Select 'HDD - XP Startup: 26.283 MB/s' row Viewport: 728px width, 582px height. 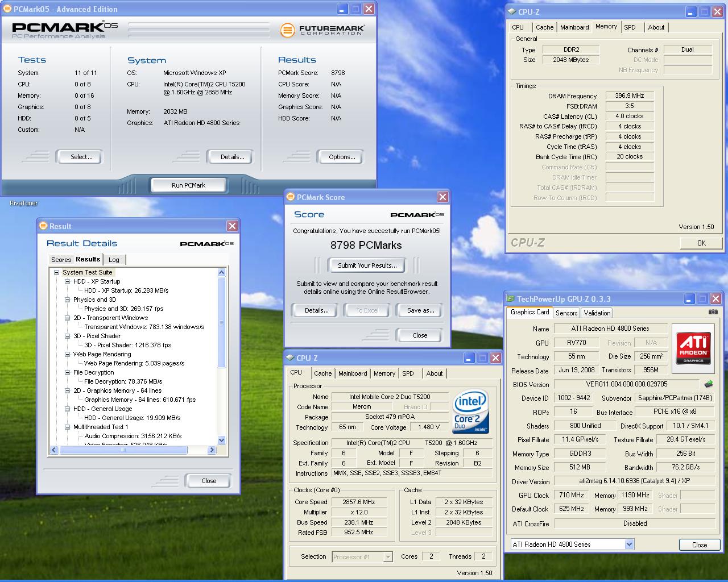tap(126, 290)
